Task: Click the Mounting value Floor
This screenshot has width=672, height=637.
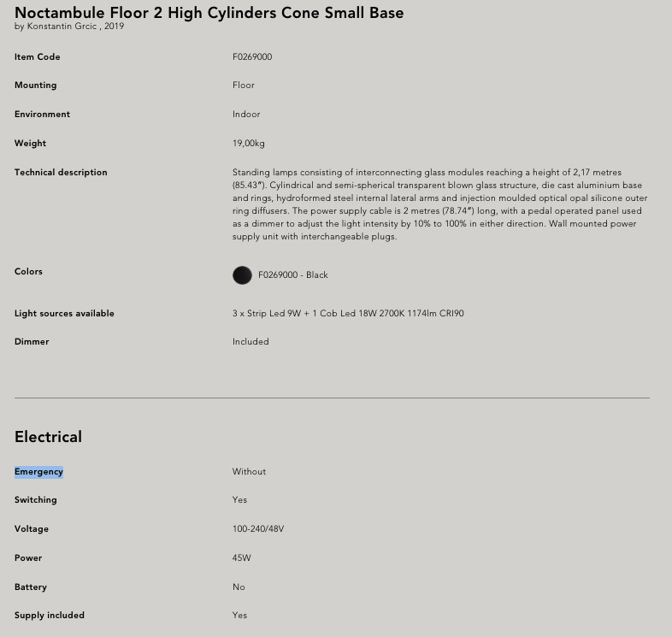Action: pyautogui.click(x=244, y=86)
